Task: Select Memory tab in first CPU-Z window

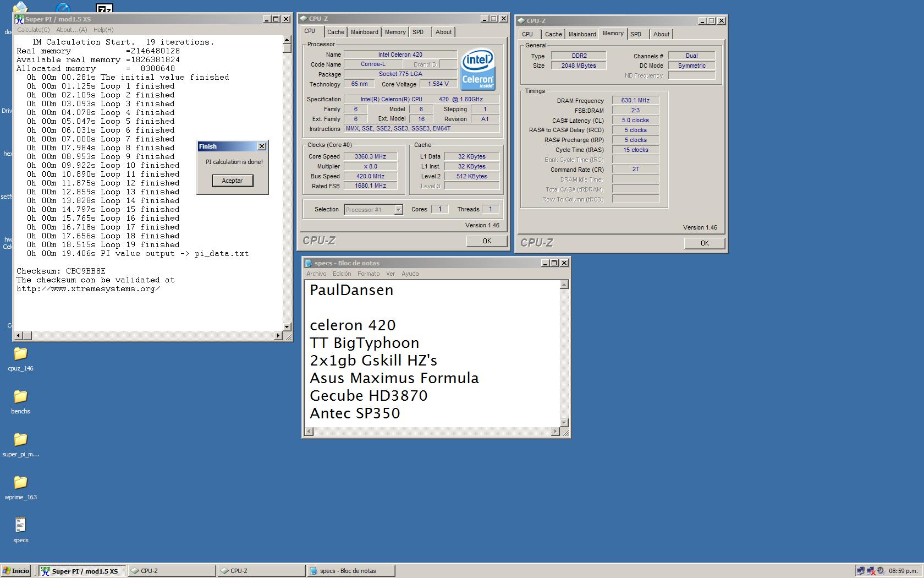Action: pyautogui.click(x=395, y=32)
